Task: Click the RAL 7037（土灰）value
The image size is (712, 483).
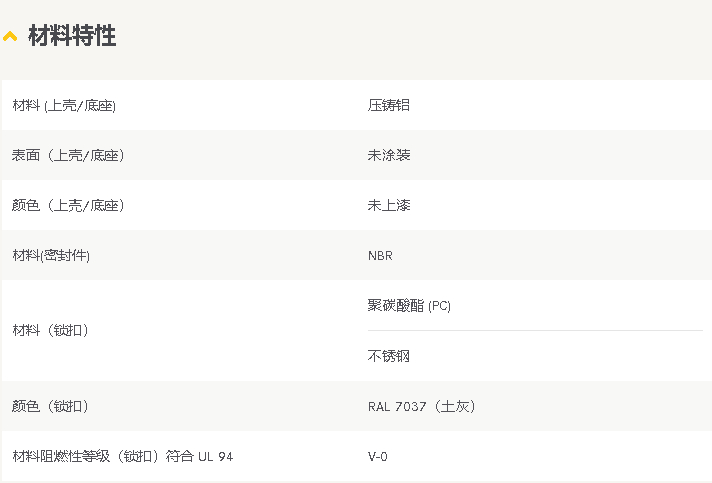Action: [x=421, y=406]
